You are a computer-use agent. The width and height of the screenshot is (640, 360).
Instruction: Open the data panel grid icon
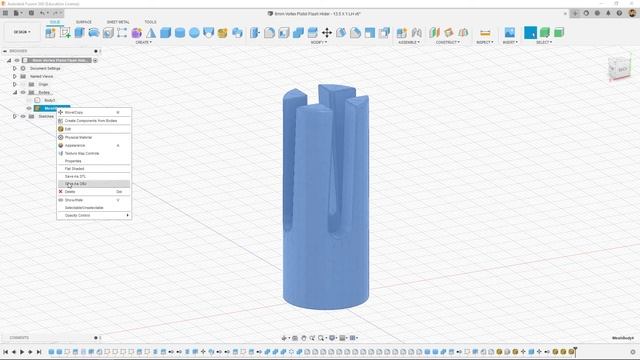point(5,13)
